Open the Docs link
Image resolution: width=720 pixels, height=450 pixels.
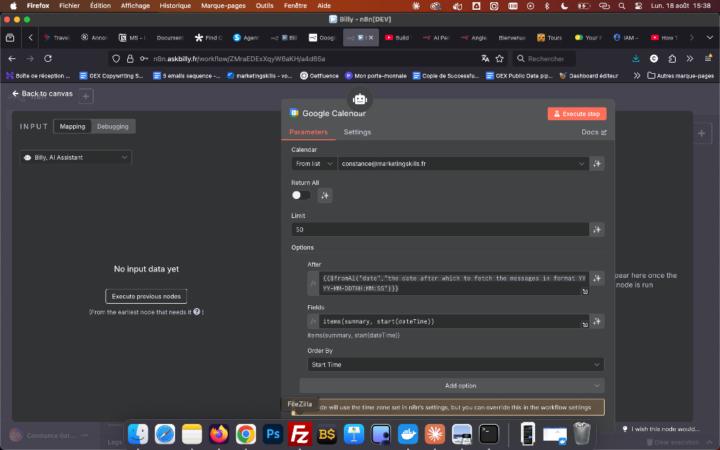pyautogui.click(x=594, y=132)
